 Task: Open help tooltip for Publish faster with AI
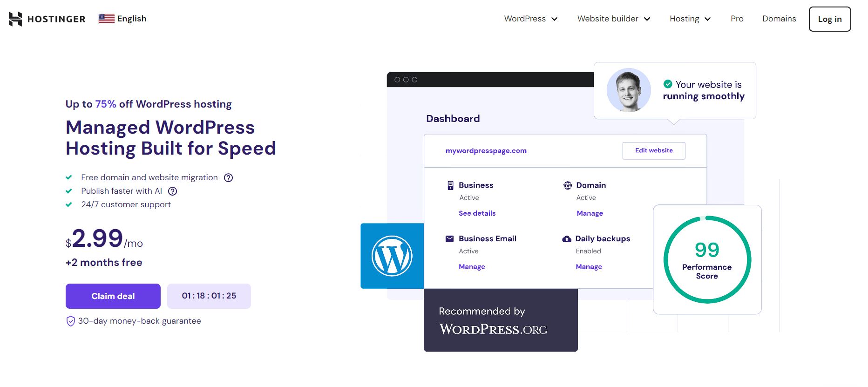[172, 191]
